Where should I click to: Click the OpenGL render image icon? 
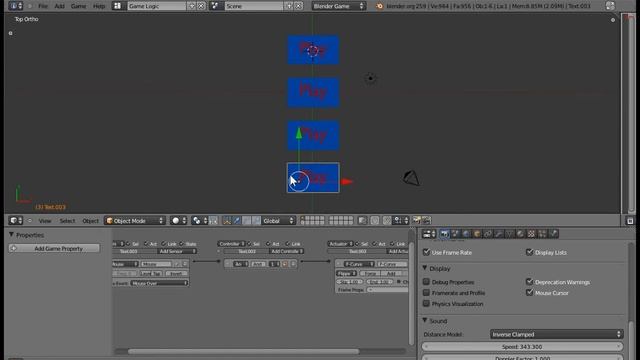[x=417, y=221]
